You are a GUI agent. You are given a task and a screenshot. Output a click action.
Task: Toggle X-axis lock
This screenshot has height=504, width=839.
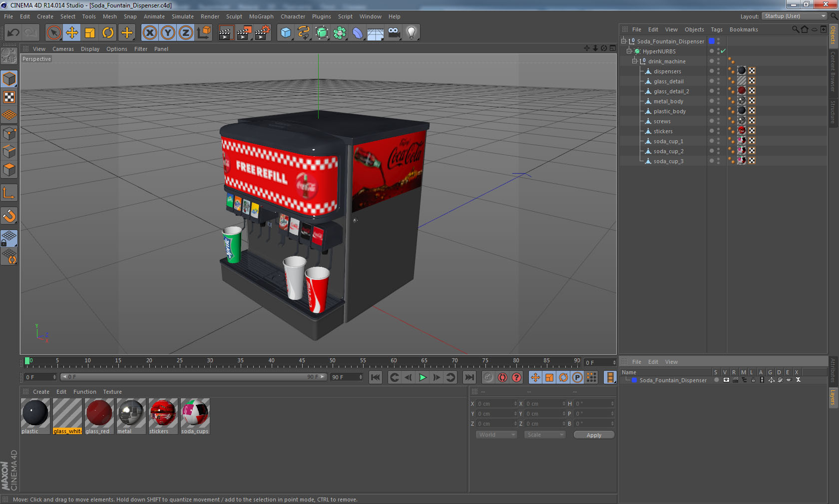(150, 33)
